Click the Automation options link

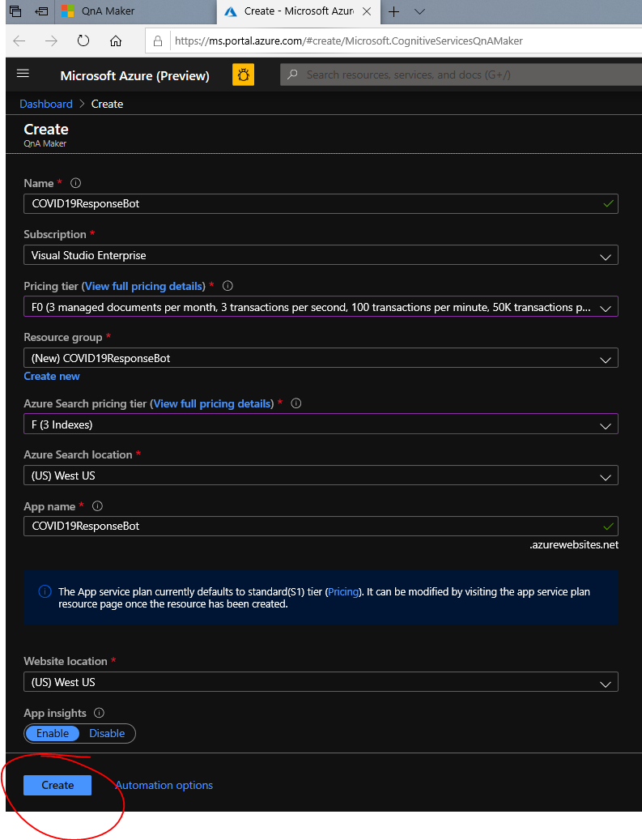164,785
